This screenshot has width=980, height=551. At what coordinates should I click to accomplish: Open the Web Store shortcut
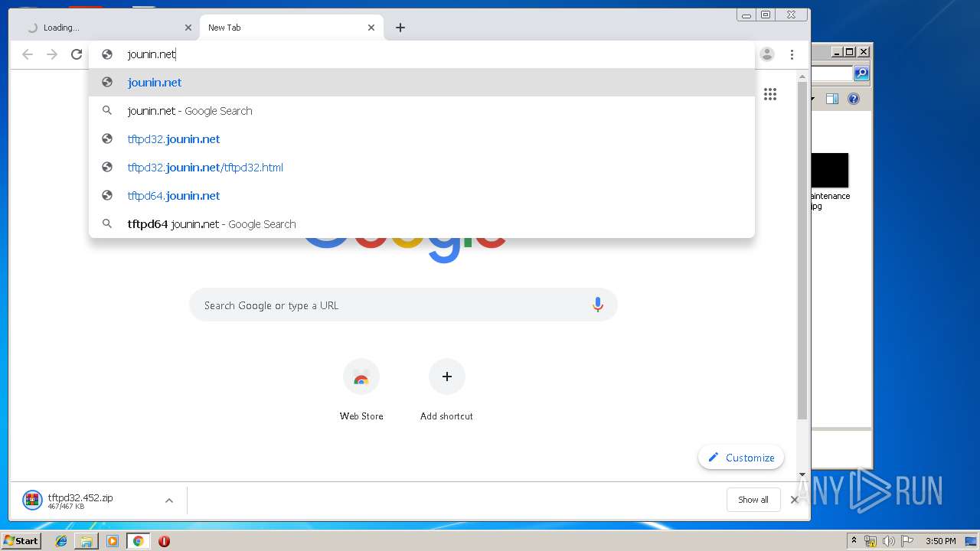coord(361,390)
